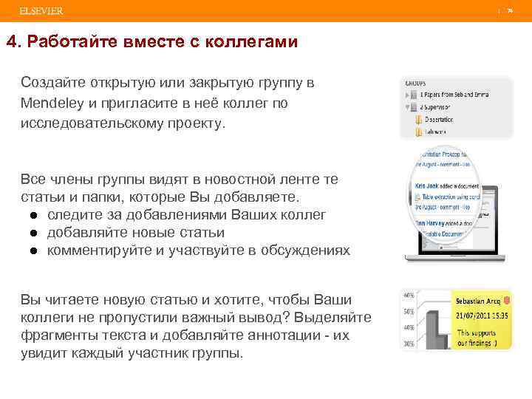Image resolution: width=532 pixels, height=399 pixels.
Task: Open the 'Kris Jack' profile link
Action: (427, 186)
